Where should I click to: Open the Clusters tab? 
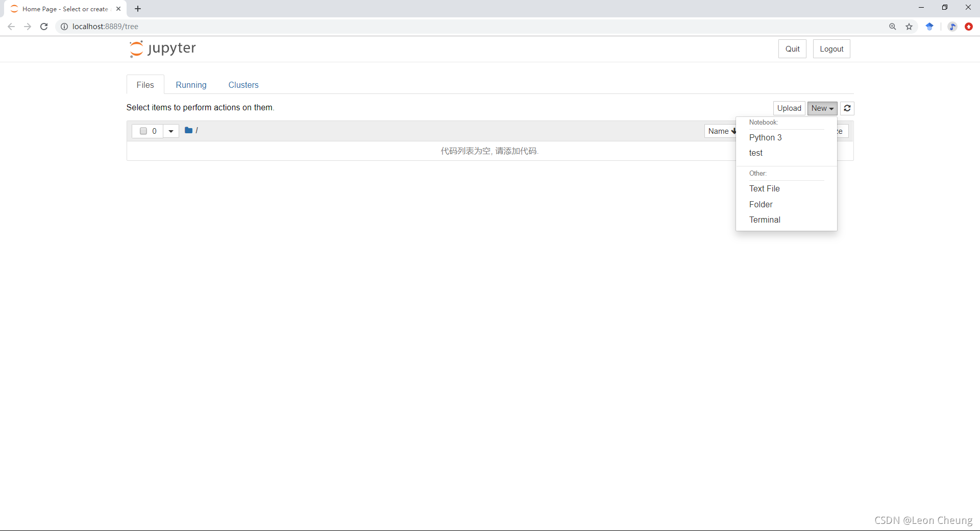pyautogui.click(x=243, y=85)
